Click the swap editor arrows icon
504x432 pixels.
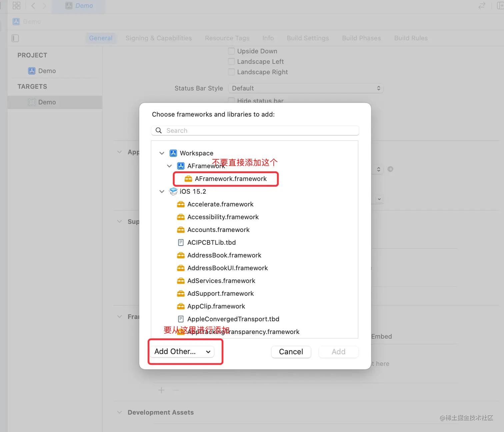tap(482, 6)
